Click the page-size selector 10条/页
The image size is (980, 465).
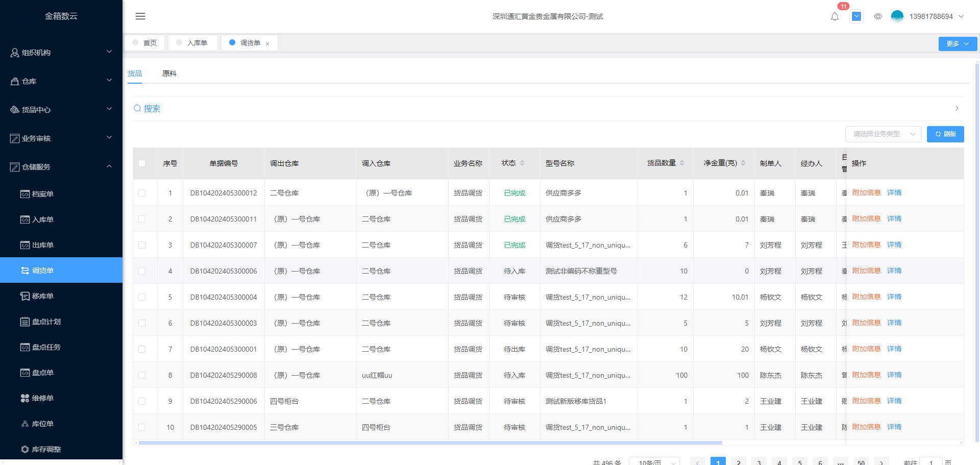click(x=654, y=461)
